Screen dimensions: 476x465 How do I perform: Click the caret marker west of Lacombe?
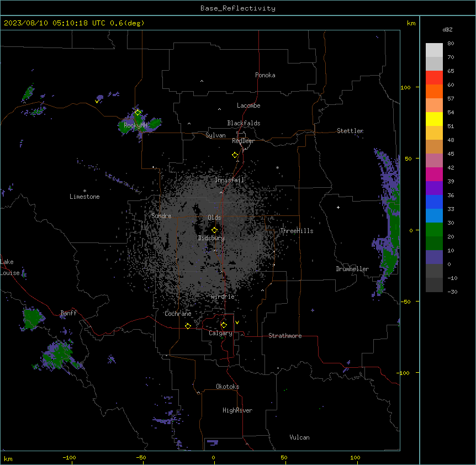[219, 109]
